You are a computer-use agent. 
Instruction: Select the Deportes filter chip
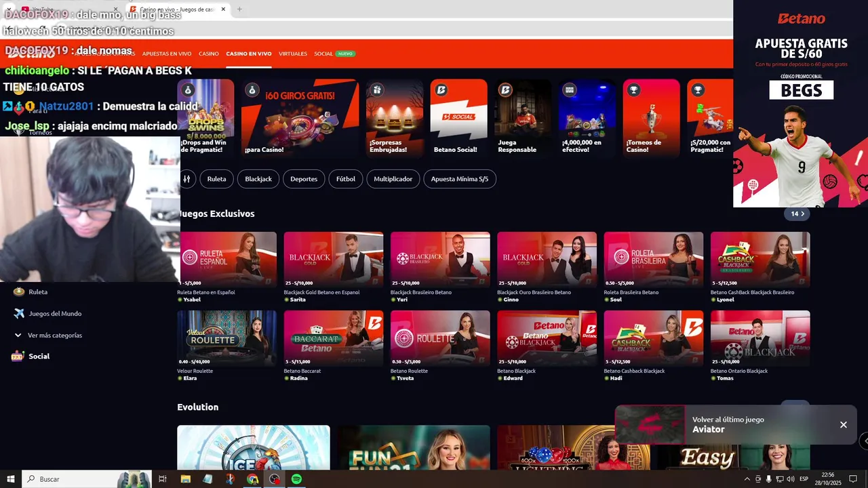tap(304, 179)
